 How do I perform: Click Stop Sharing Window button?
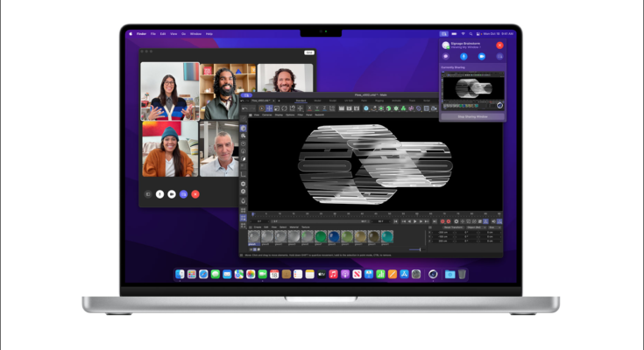coord(473,115)
